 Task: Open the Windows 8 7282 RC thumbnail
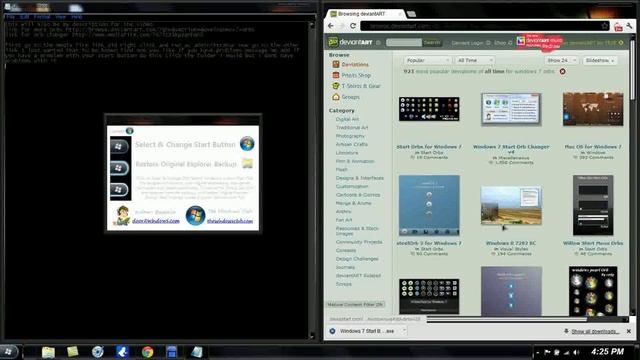[511, 205]
